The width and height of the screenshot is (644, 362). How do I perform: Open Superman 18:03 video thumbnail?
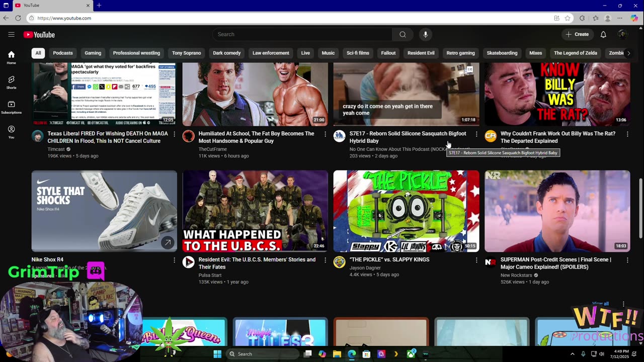[557, 211]
